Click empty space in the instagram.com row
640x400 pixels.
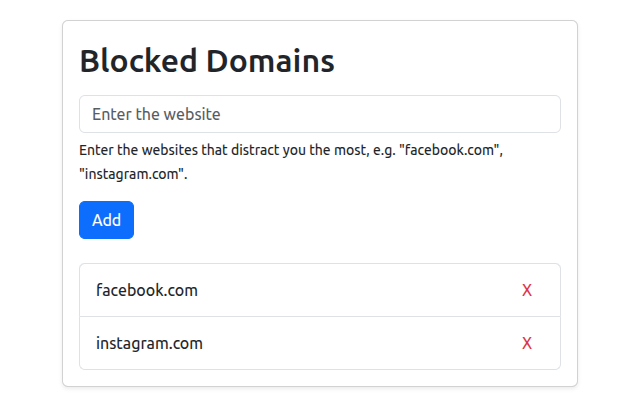point(350,343)
